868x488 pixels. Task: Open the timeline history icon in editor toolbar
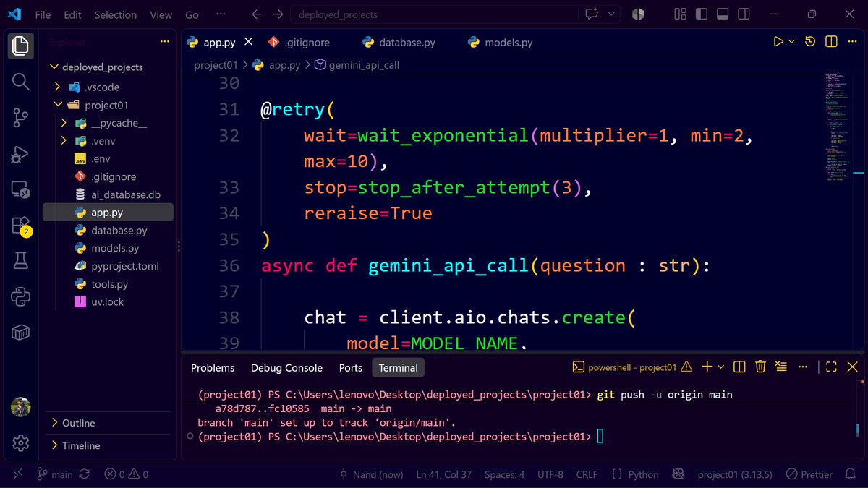click(x=810, y=42)
